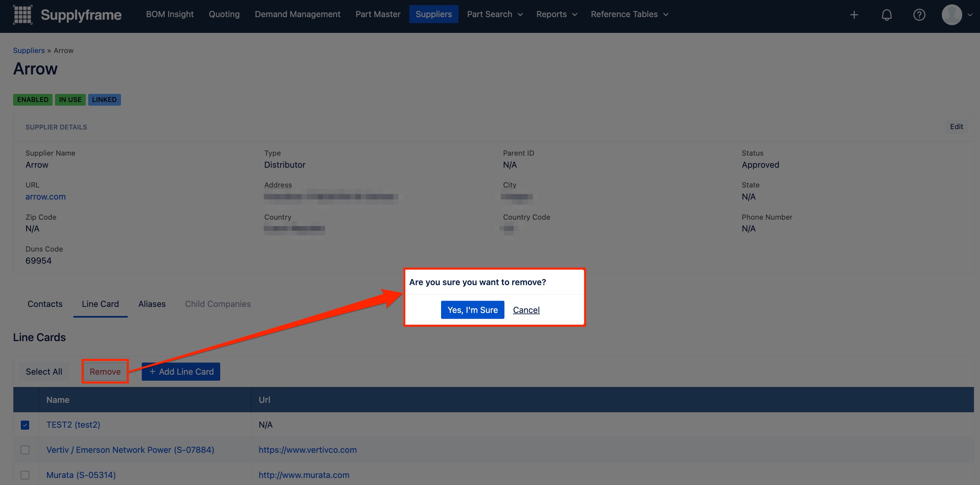This screenshot has width=980, height=485.
Task: Click Cancel in the remove dialog
Action: [526, 310]
